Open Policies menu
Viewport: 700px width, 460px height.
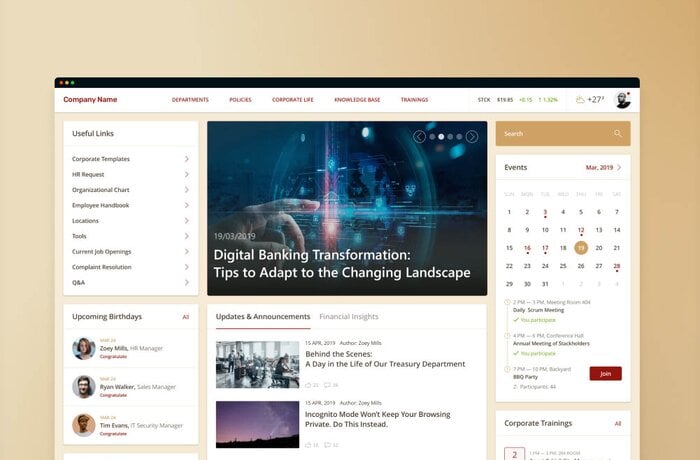240,100
